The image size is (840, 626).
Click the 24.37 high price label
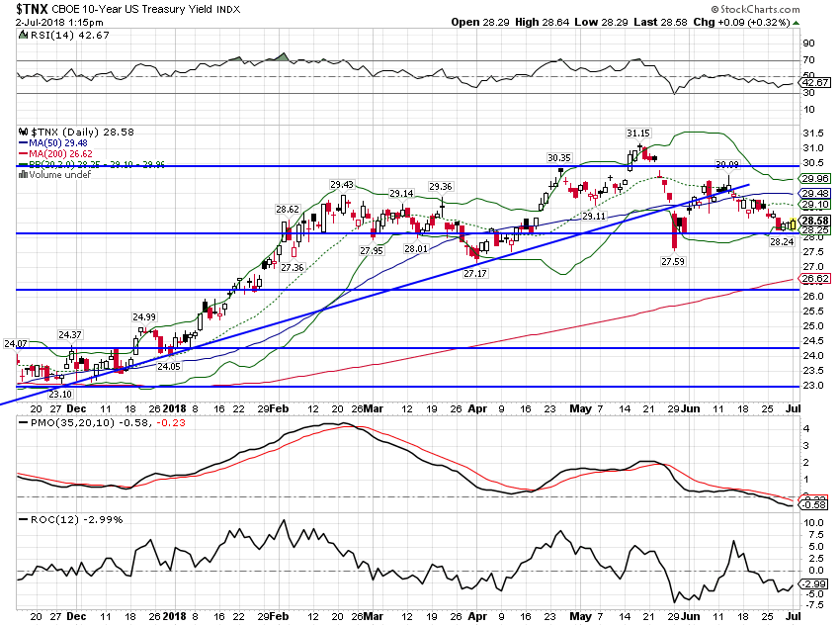click(x=69, y=334)
